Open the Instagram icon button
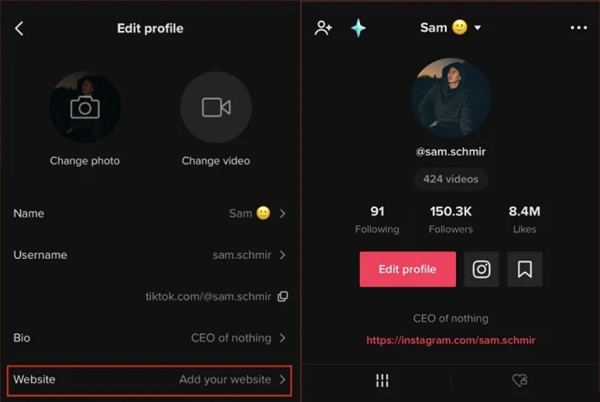600x402 pixels. coord(481,269)
